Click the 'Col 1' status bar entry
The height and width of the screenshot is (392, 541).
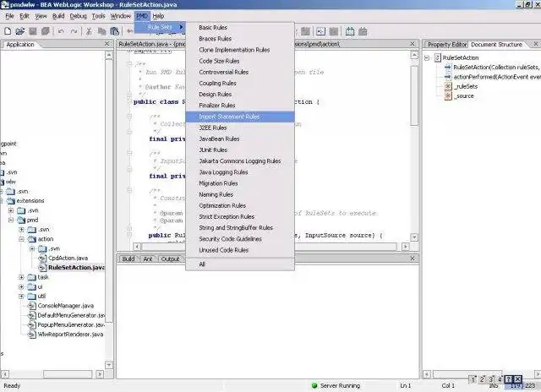pos(448,385)
